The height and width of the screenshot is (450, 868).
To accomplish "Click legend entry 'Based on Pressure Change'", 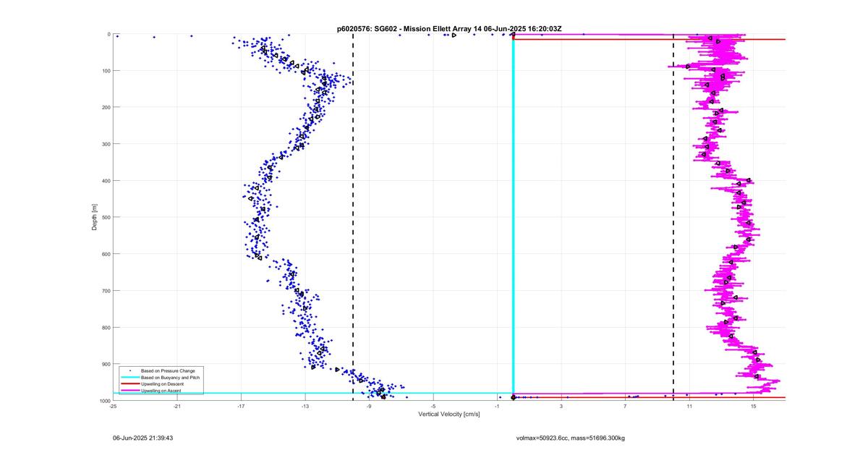I will [168, 371].
